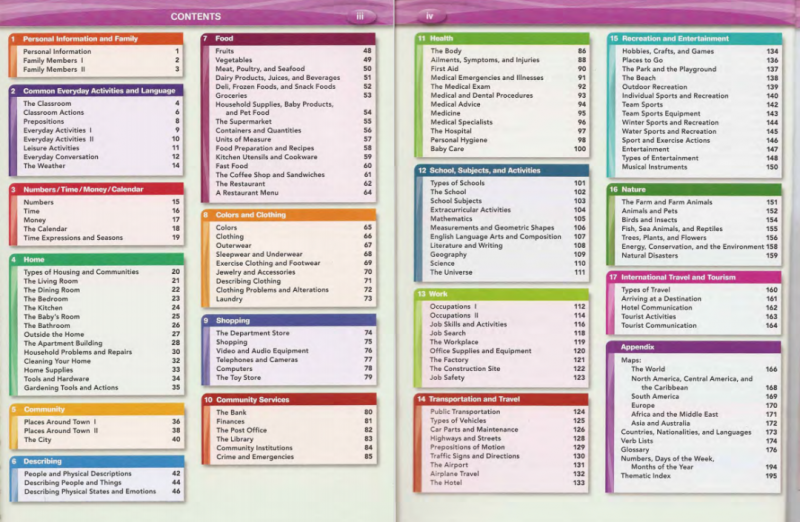Open Recreation and Entertainment section header
Screen dimensions: 800x522
[694, 39]
